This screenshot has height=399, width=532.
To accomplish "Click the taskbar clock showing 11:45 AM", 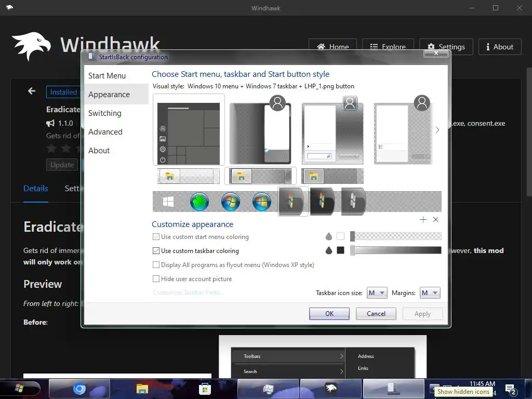I will [482, 384].
